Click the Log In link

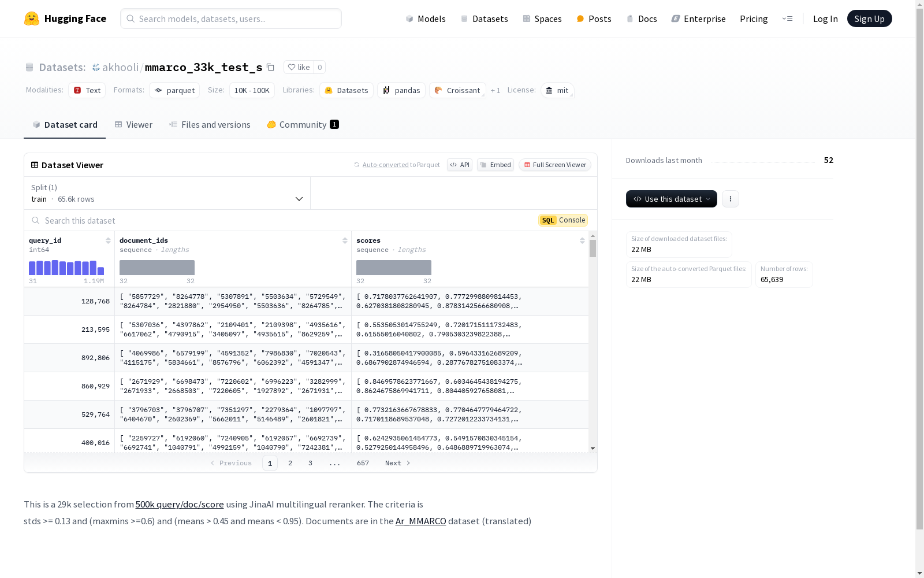click(825, 18)
